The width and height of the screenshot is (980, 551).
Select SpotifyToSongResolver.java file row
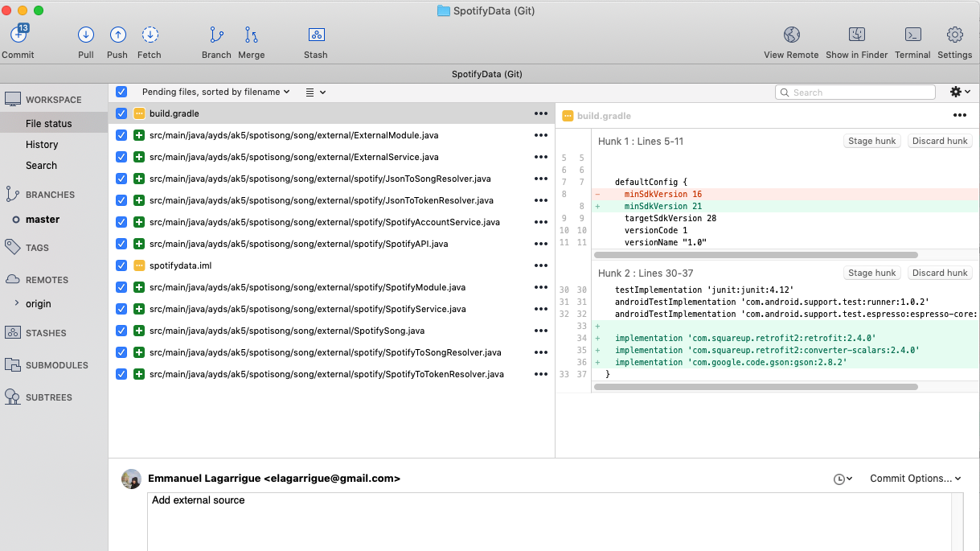click(331, 352)
